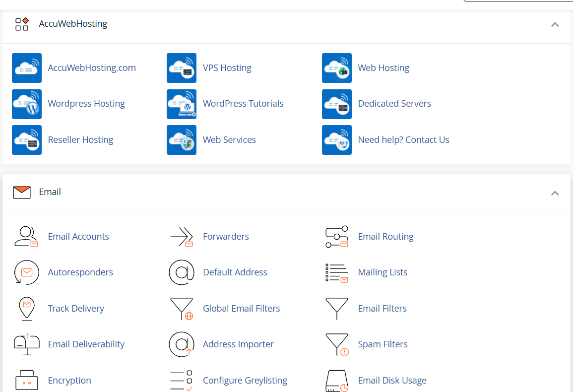Click the Email Accounts person icon
The height and width of the screenshot is (392, 573).
pyautogui.click(x=26, y=237)
